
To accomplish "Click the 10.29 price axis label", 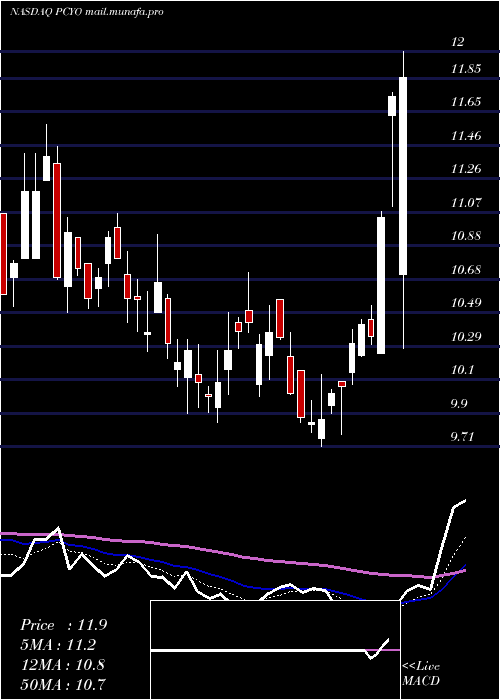I will click(466, 336).
